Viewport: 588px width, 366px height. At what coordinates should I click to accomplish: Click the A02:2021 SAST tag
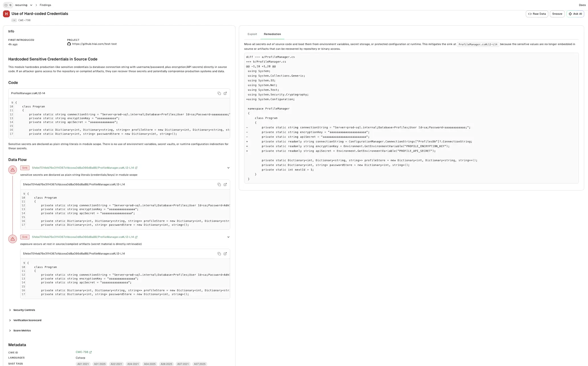point(116,364)
